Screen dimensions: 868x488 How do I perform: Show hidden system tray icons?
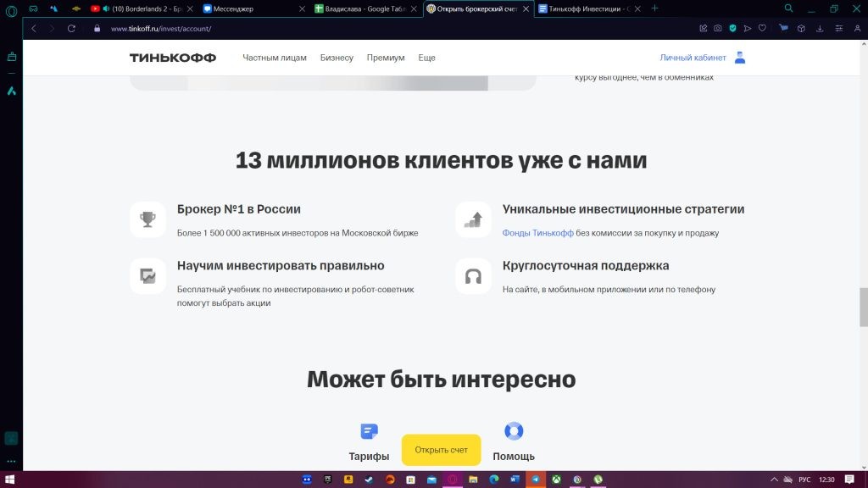coord(775,480)
